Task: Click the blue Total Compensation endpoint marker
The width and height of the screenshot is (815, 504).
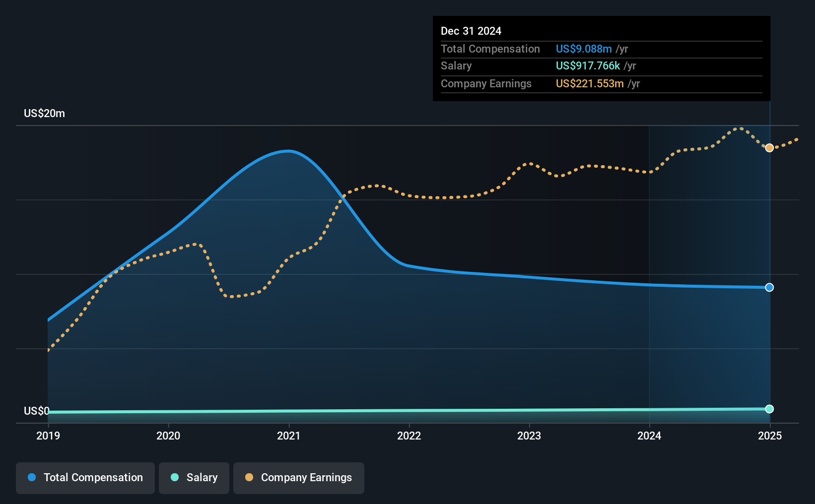Action: [x=769, y=287]
